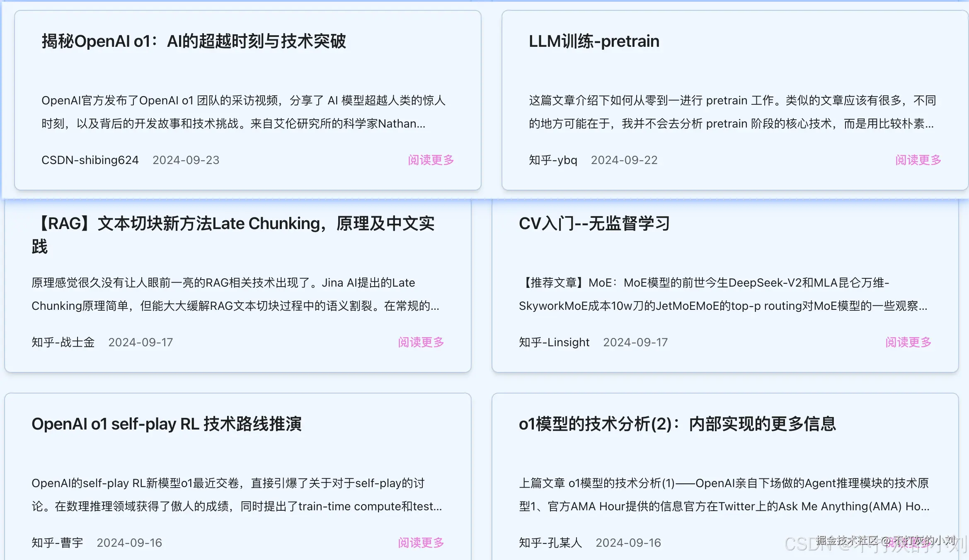
Task: Open the LLM训练-pretrain article title
Action: 594,41
